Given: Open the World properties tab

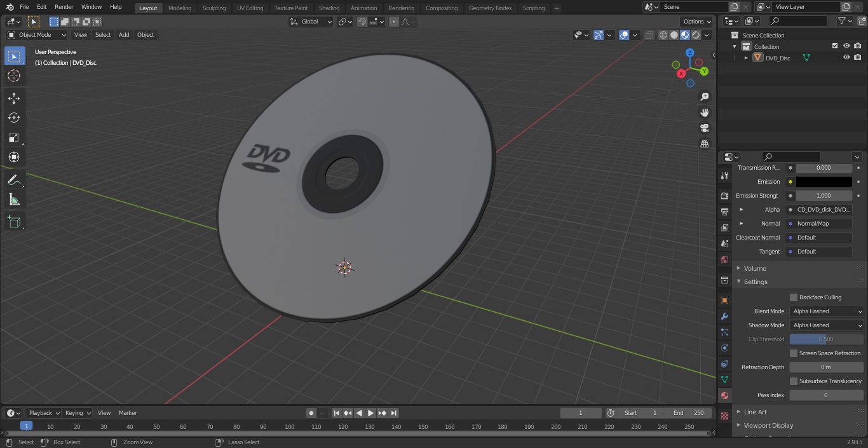Looking at the screenshot, I should point(724,259).
